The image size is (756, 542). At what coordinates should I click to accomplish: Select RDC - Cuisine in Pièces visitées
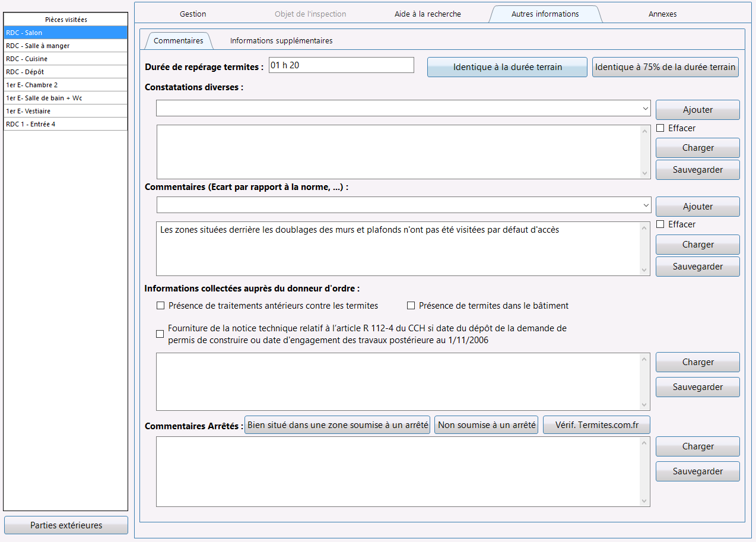65,59
